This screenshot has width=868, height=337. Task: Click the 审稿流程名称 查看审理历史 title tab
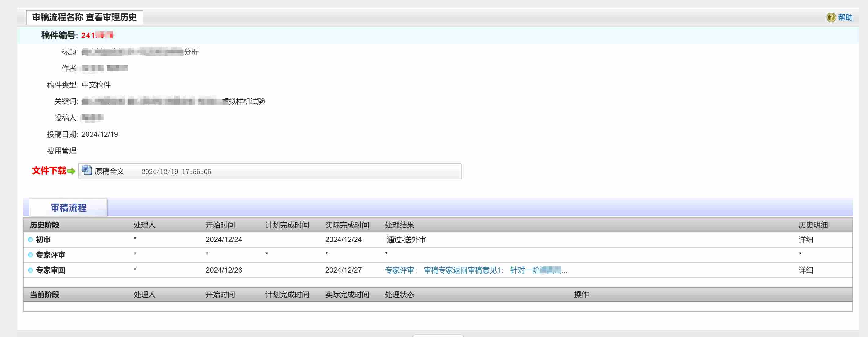[x=84, y=17]
